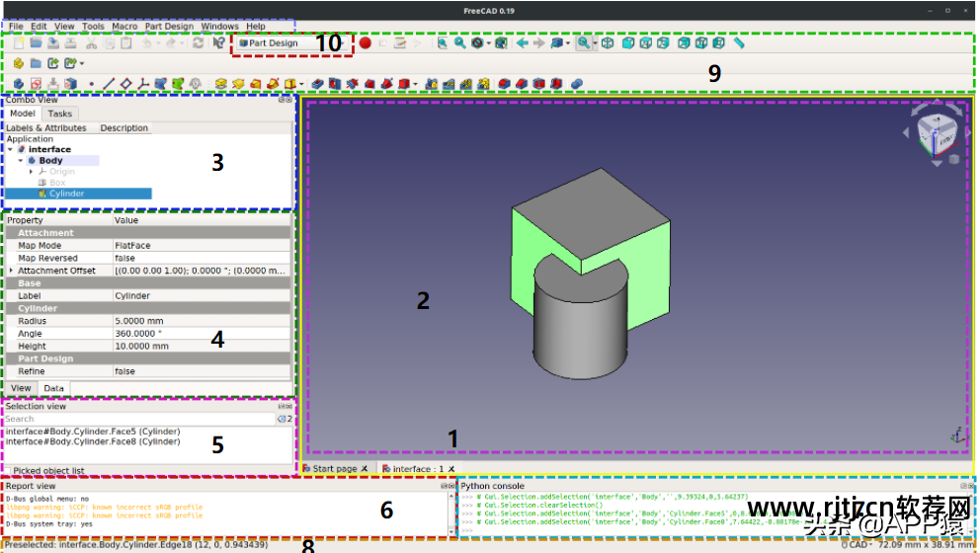The image size is (980, 553).
Task: Create a local coordinate system
Action: pos(143,83)
